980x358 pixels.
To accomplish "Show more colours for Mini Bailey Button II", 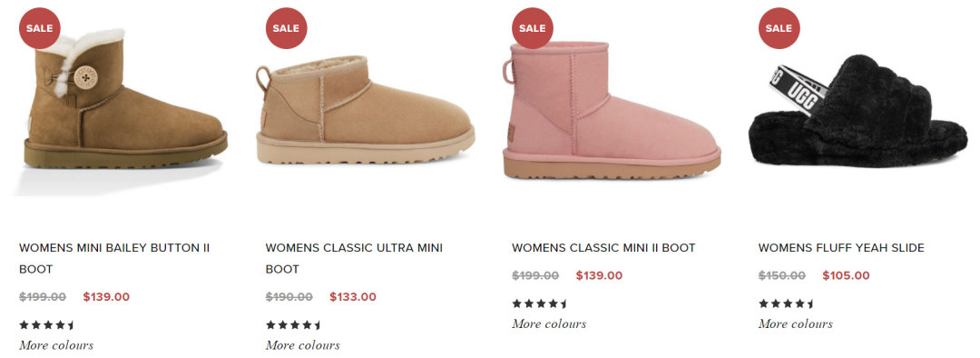I will point(56,345).
